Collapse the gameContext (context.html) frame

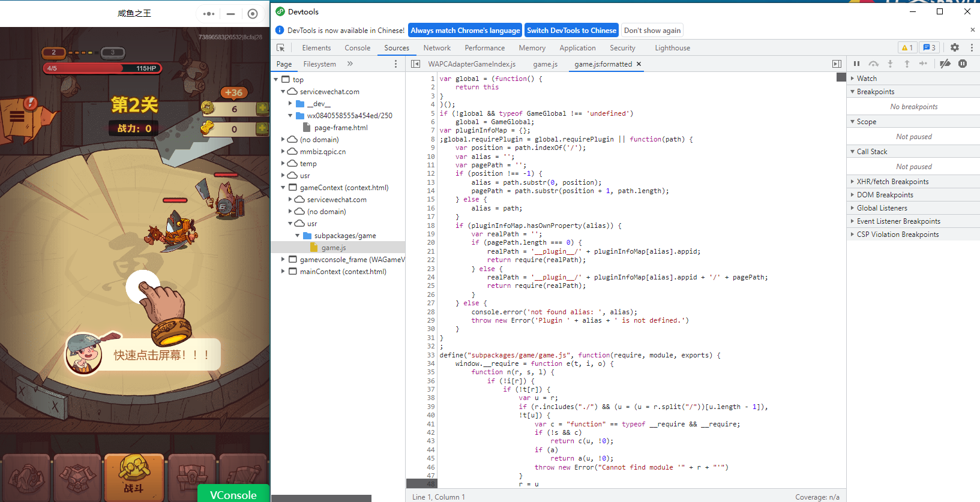[x=283, y=188]
